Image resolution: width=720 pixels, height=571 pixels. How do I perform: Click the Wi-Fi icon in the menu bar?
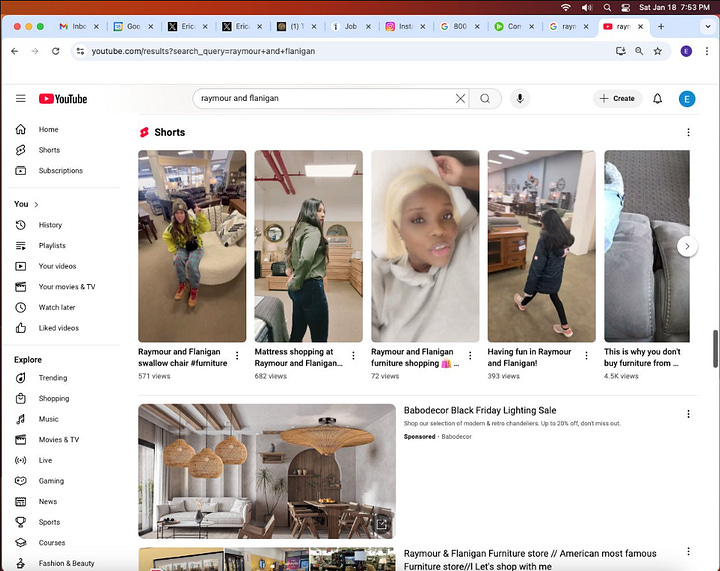pos(566,7)
